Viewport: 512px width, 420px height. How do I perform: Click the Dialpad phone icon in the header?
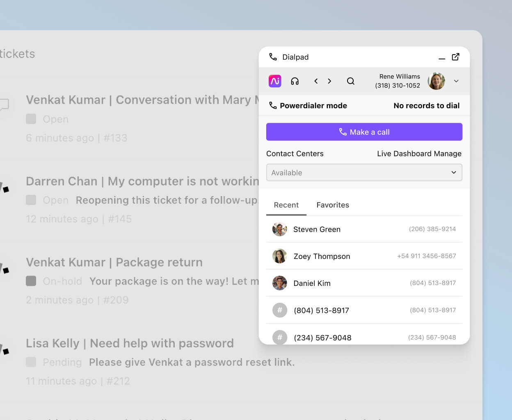272,57
